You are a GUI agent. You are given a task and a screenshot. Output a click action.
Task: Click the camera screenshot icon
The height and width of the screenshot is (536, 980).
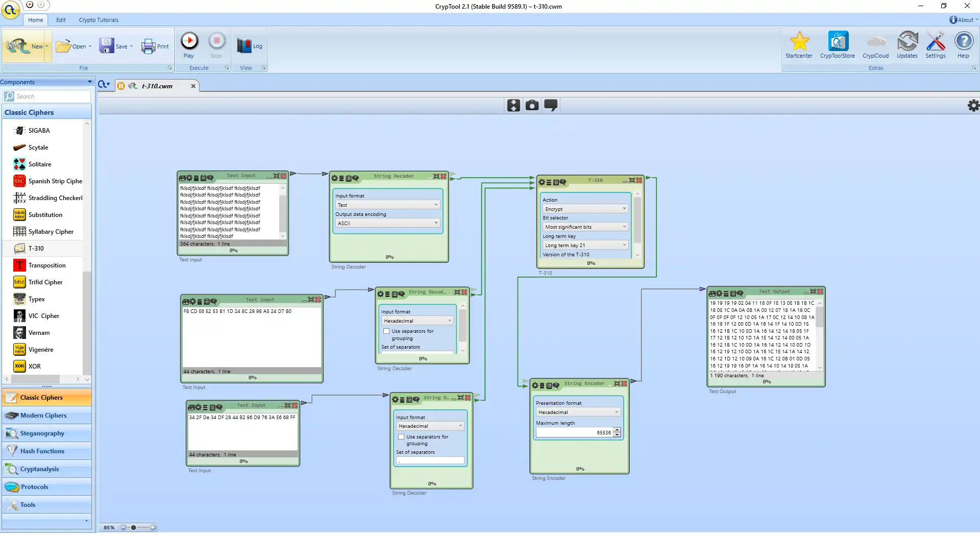coord(532,105)
